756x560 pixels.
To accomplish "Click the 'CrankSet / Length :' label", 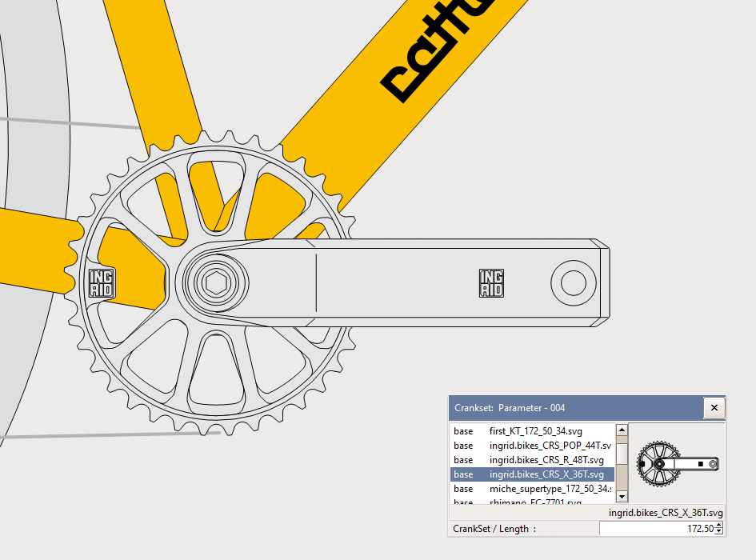I will [494, 529].
